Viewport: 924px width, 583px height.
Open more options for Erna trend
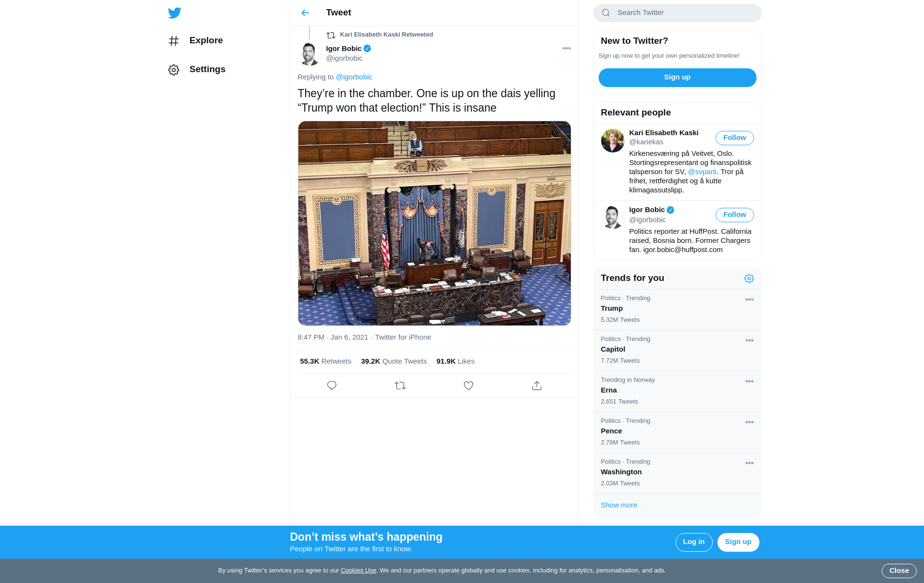(x=749, y=381)
